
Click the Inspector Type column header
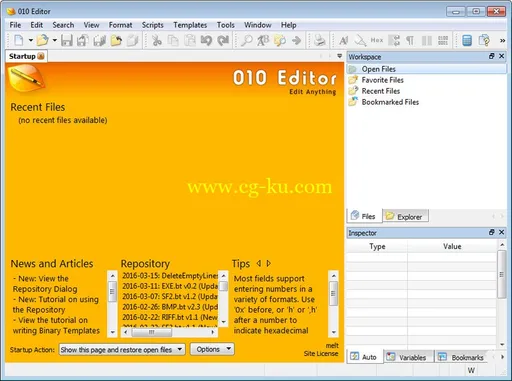pos(377,246)
